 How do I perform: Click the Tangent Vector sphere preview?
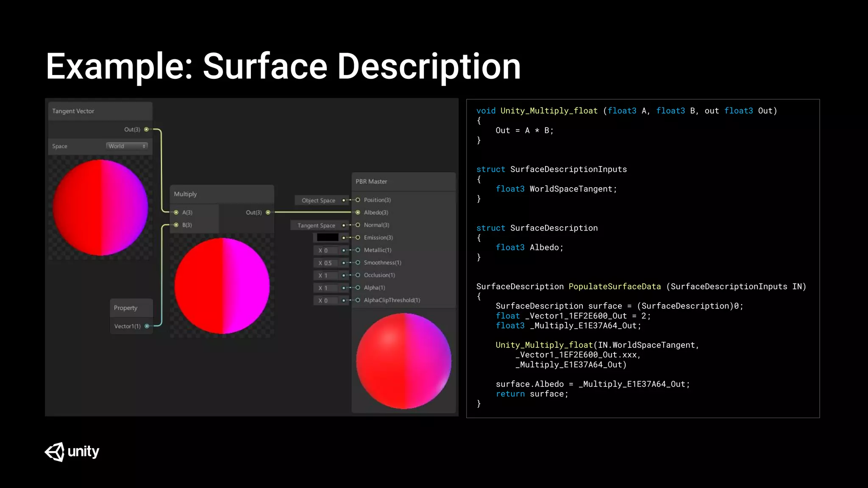[x=100, y=208]
